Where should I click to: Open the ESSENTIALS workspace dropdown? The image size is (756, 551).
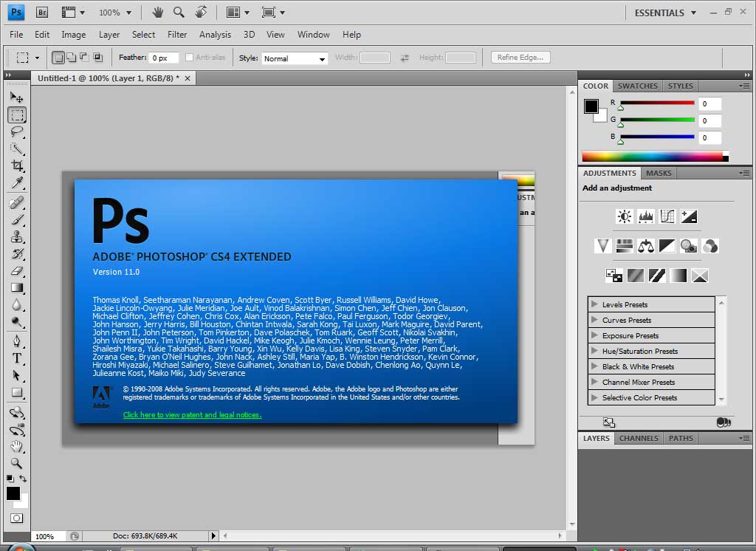[x=664, y=13]
